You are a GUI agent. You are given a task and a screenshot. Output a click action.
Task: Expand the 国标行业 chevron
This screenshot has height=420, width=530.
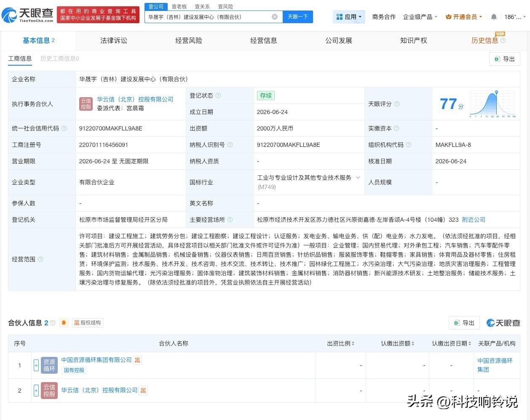click(x=358, y=178)
